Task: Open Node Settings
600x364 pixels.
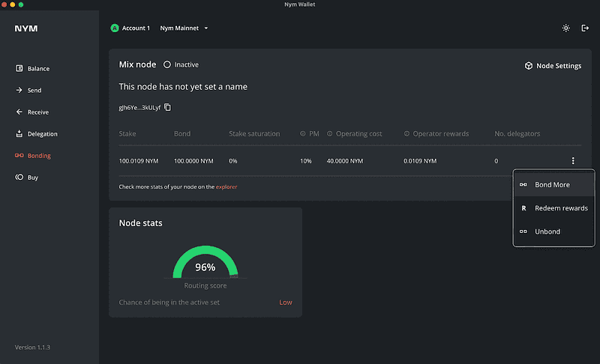Action: click(x=553, y=66)
